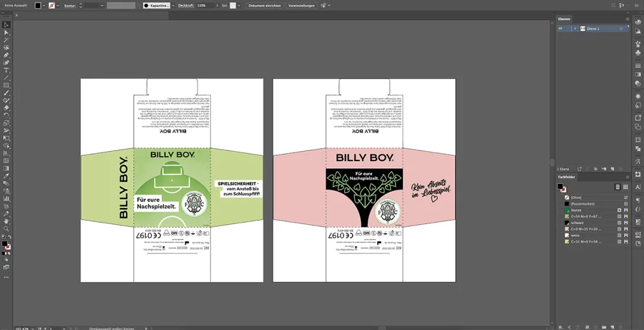644x330 pixels.
Task: Open the Deckkraft transparency panel link
Action: (x=186, y=5)
